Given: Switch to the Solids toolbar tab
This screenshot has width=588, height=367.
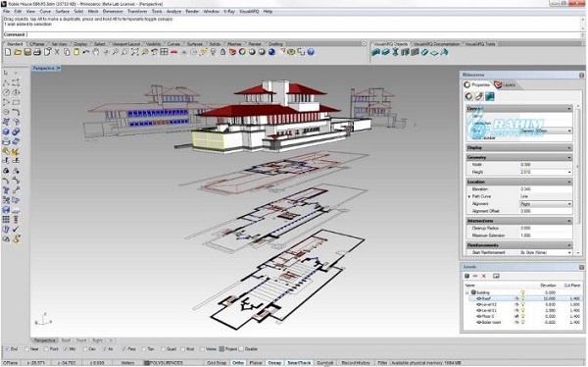Looking at the screenshot, I should pyautogui.click(x=215, y=44).
